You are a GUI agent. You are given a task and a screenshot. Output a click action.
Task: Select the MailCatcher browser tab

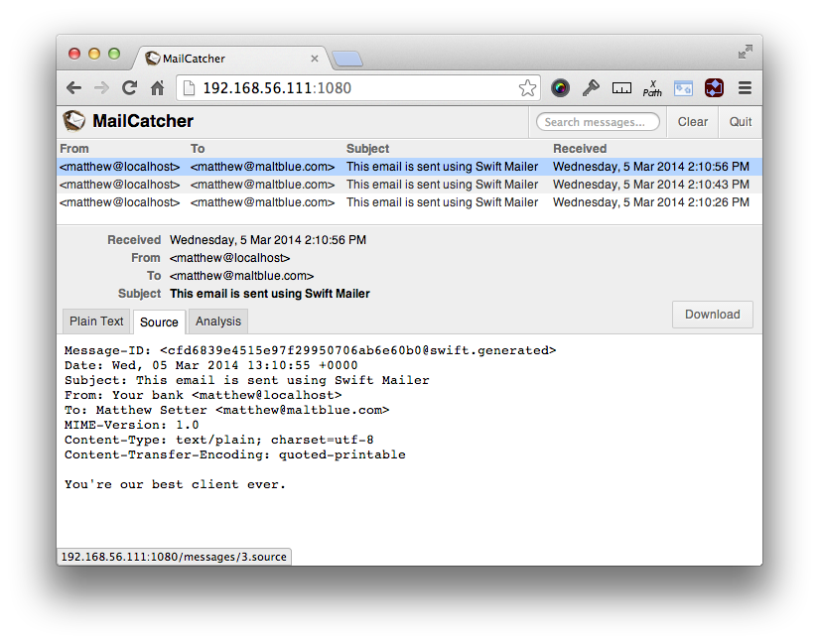[232, 58]
